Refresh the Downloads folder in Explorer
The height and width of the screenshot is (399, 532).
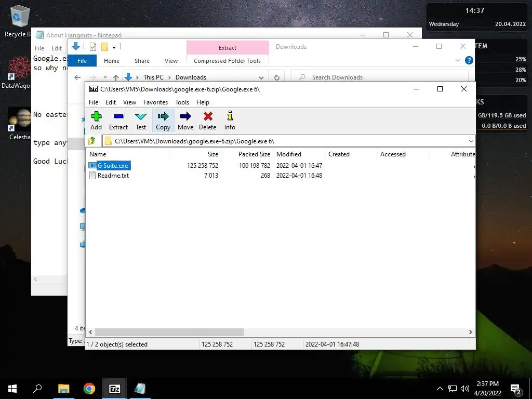coord(277,77)
